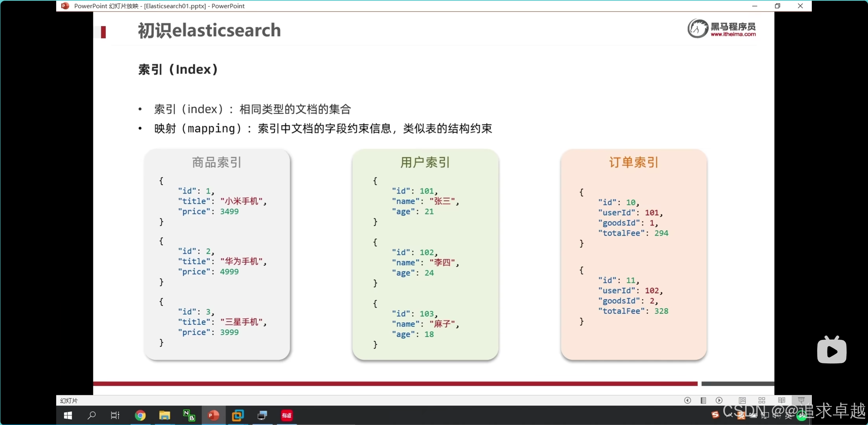Viewport: 868px width, 425px height.
Task: Select the Slide Show view icon
Action: click(801, 400)
